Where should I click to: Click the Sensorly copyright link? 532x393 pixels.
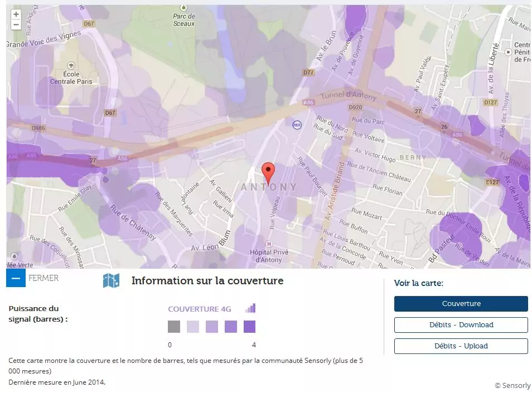click(x=512, y=385)
